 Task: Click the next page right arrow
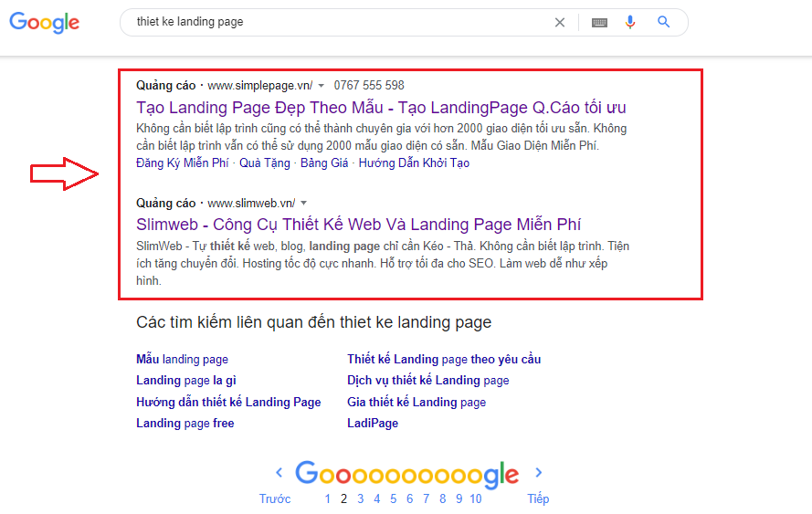coord(539,473)
